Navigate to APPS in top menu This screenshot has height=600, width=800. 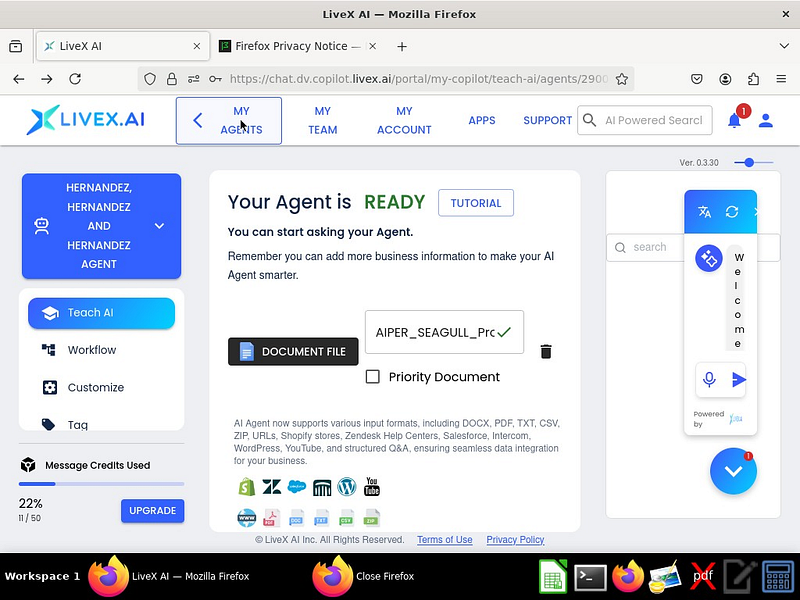pyautogui.click(x=482, y=120)
